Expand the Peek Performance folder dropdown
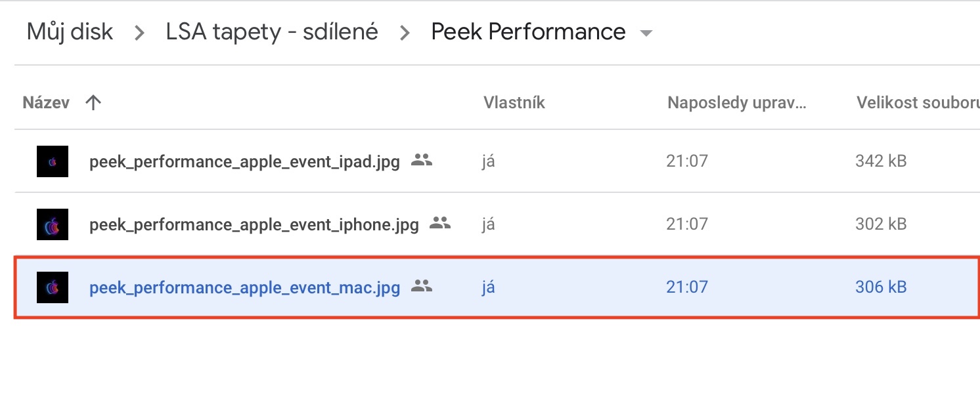The height and width of the screenshot is (399, 980). click(x=646, y=33)
